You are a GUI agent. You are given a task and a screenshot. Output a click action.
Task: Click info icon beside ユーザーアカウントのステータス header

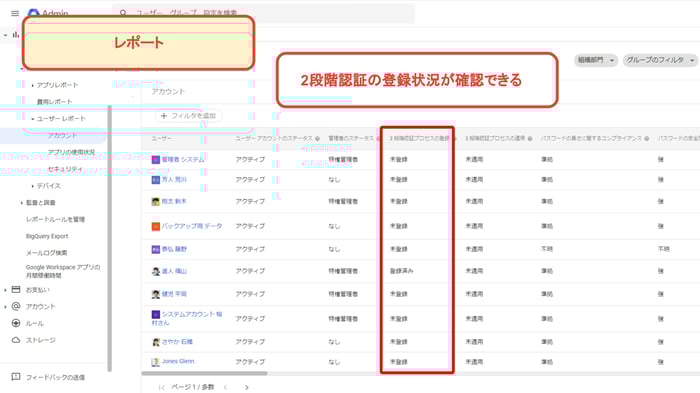(317, 138)
